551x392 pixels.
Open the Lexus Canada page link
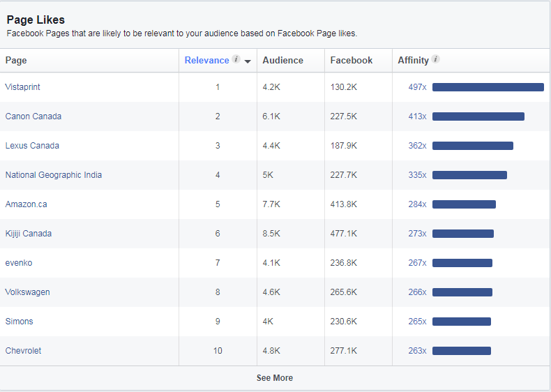pos(32,146)
